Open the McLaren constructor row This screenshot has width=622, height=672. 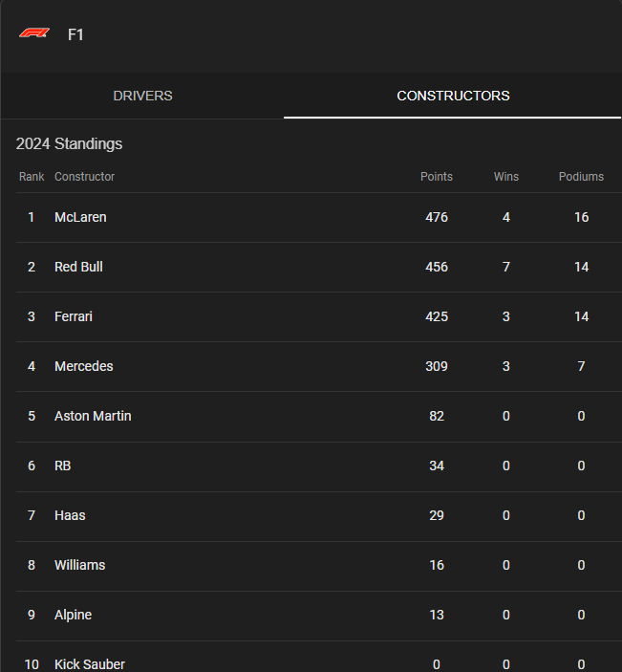319,217
